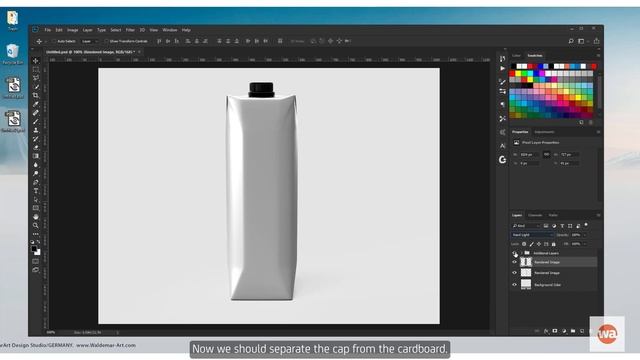This screenshot has height=360, width=640.
Task: Click the background color swatch in toolbox
Action: tap(38, 252)
